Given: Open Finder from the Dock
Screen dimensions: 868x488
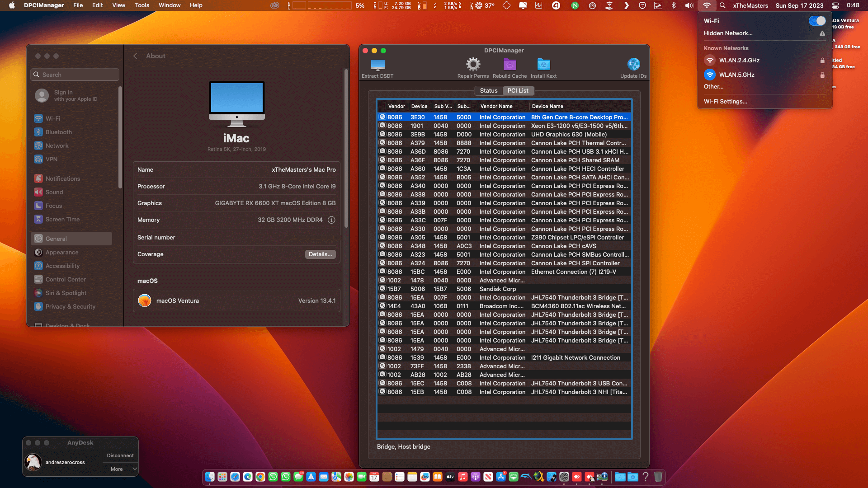Looking at the screenshot, I should point(210,477).
